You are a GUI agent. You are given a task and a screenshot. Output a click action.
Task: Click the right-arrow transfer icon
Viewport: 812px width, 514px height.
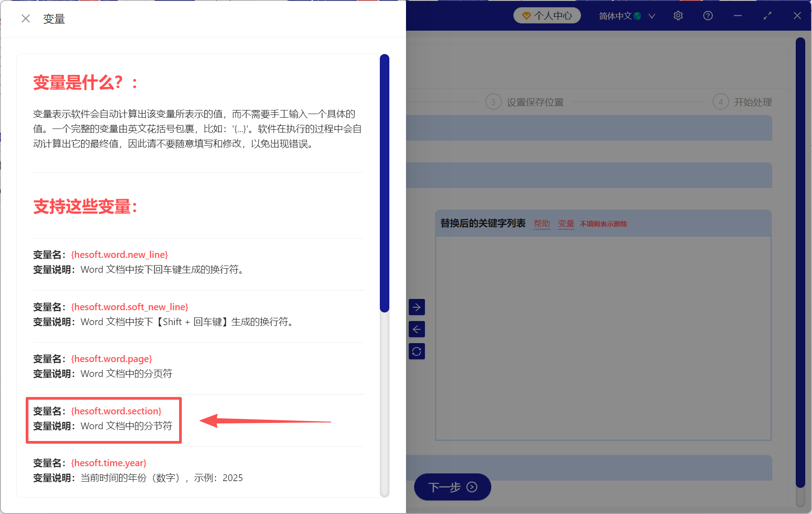tap(417, 307)
